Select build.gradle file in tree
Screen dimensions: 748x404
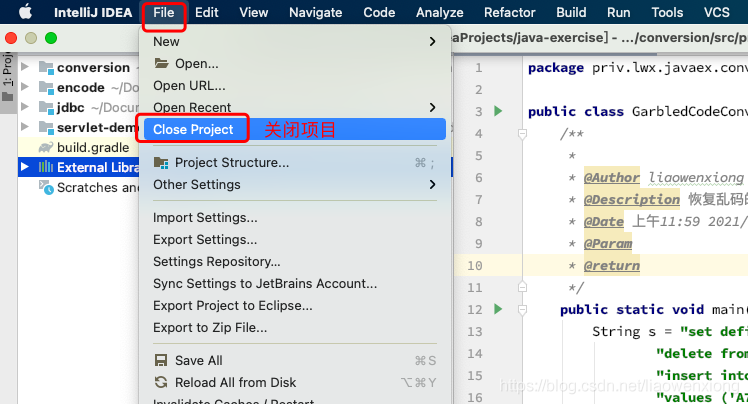[x=93, y=147]
